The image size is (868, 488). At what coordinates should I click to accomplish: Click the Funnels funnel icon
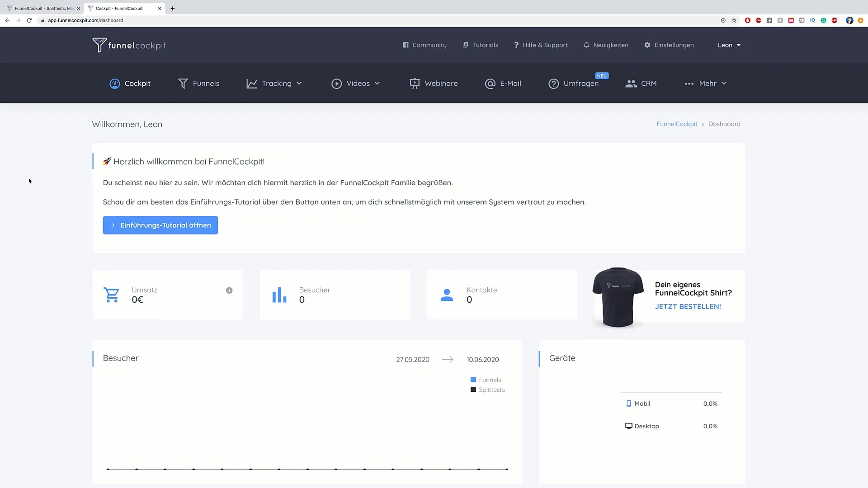(183, 84)
